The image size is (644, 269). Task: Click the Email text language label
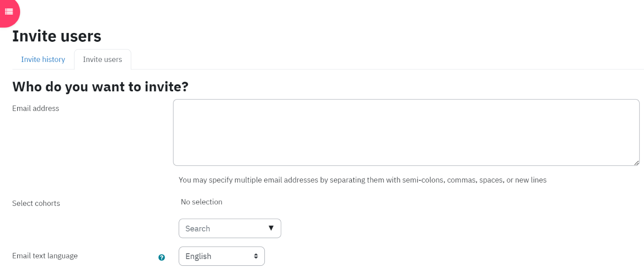(x=45, y=256)
